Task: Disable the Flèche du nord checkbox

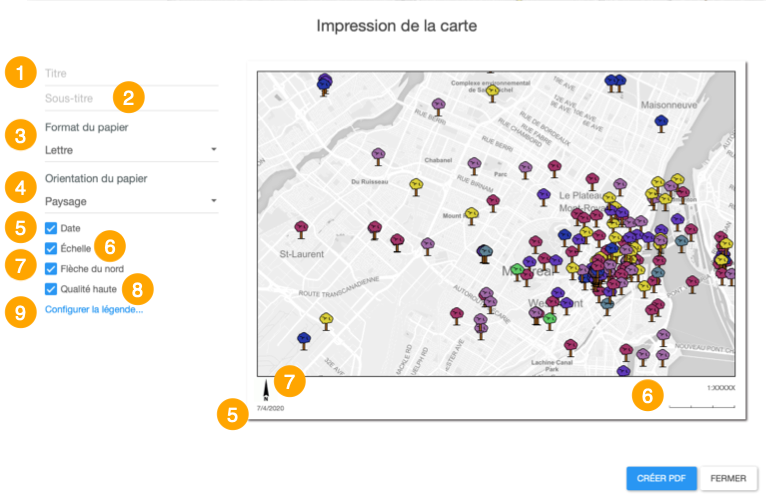Action: [51, 269]
